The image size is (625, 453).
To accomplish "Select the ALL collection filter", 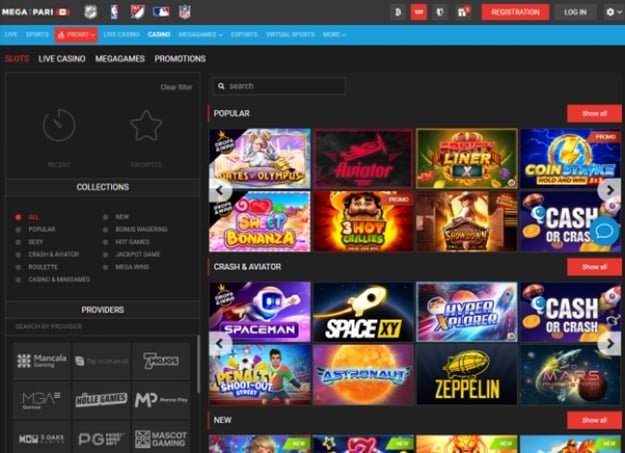I will point(27,217).
